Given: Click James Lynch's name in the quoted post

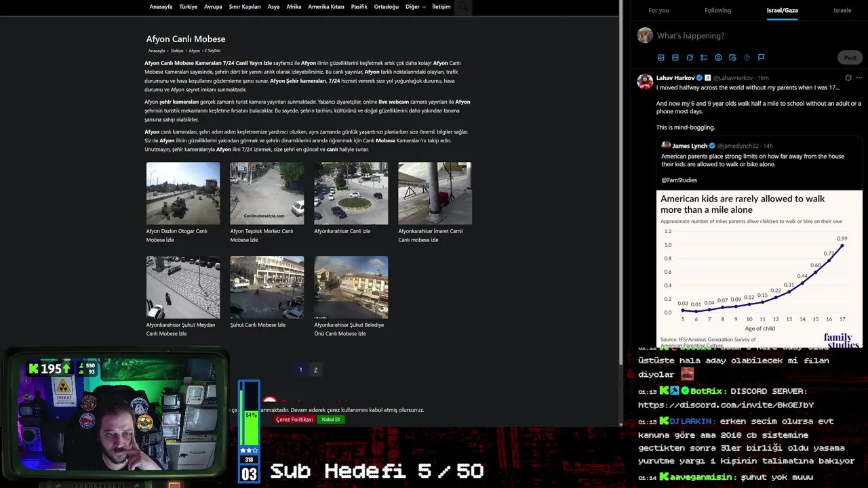Looking at the screenshot, I should pyautogui.click(x=690, y=146).
